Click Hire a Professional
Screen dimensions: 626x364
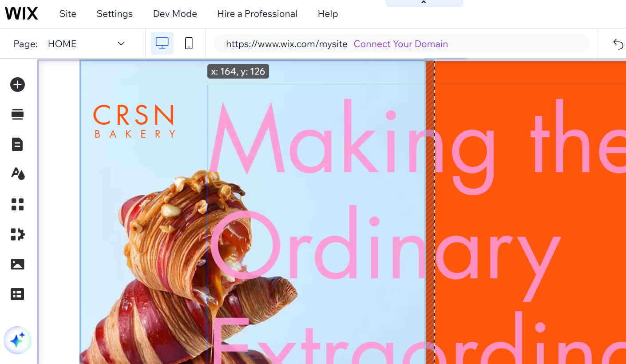[257, 14]
